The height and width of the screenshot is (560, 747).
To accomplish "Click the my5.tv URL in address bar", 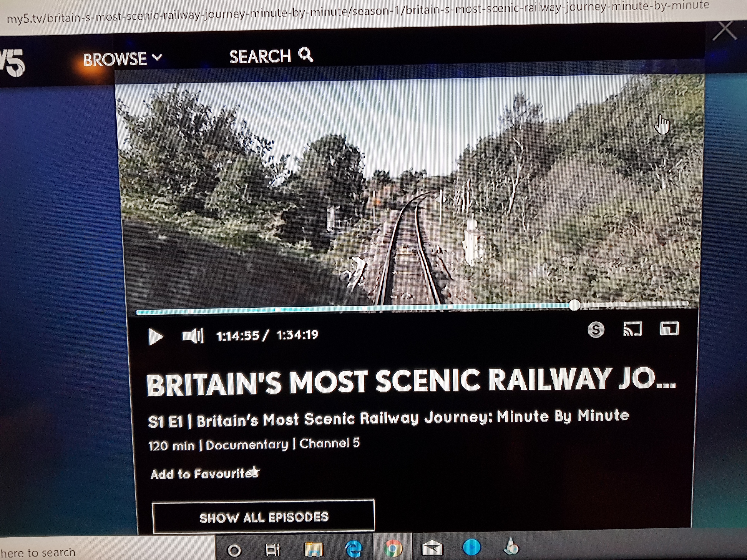I will tap(358, 12).
